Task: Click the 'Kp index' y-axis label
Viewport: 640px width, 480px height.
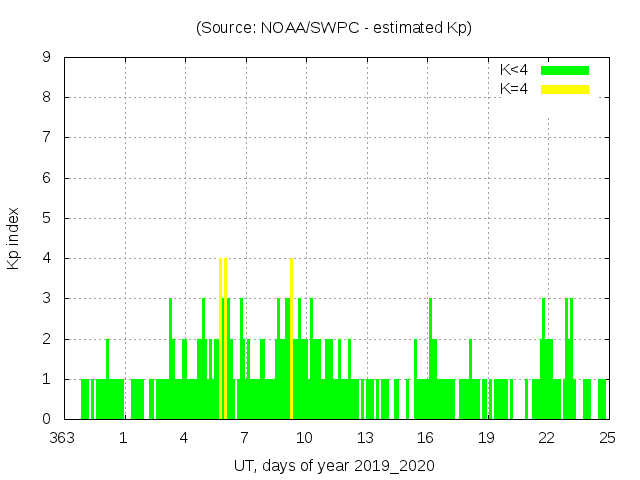Action: coord(14,238)
